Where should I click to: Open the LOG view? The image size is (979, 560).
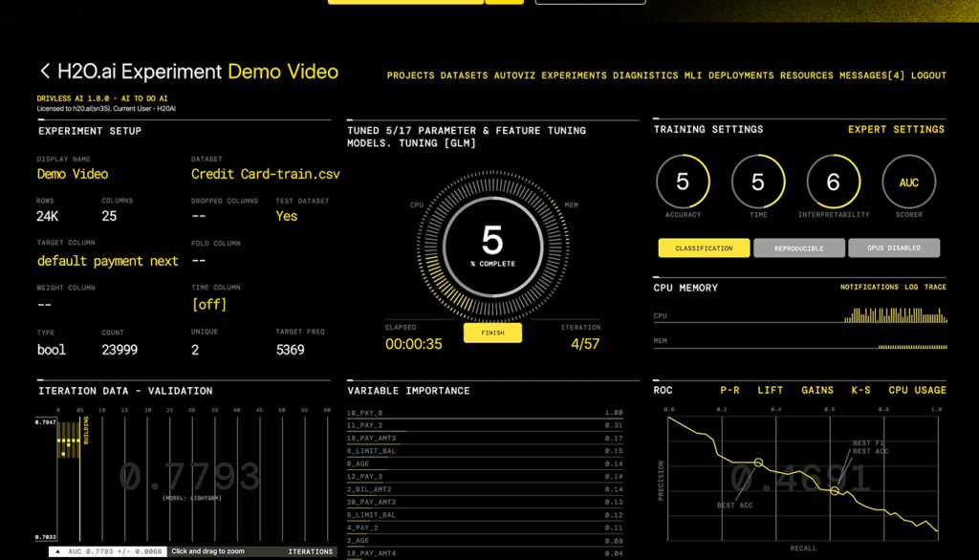coord(911,288)
